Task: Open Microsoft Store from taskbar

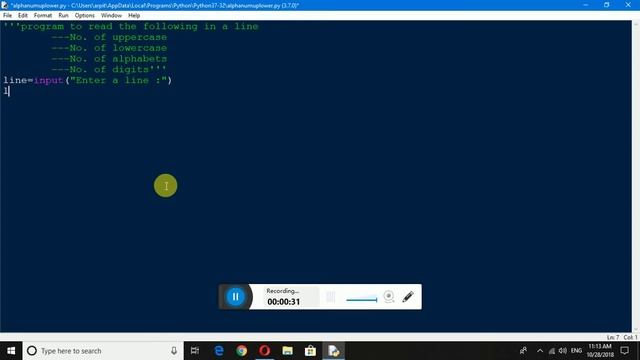Action: click(x=310, y=351)
